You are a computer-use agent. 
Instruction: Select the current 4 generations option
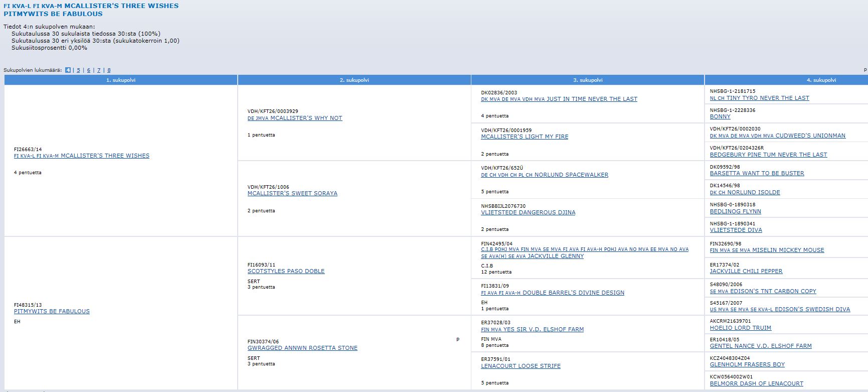pyautogui.click(x=68, y=70)
